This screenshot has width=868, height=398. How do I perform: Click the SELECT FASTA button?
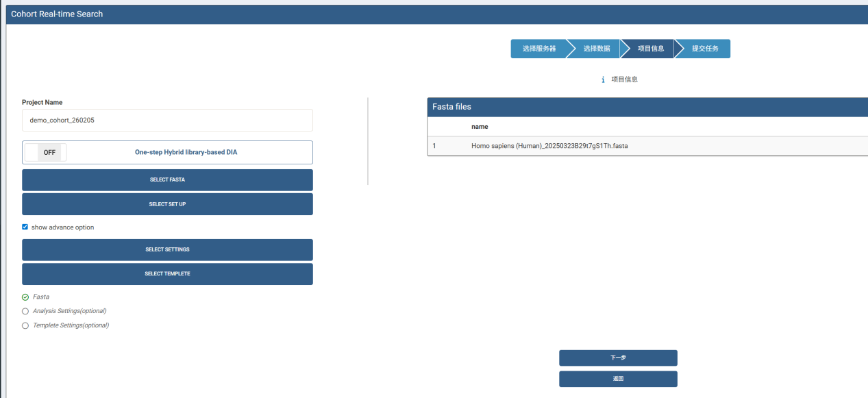167,180
